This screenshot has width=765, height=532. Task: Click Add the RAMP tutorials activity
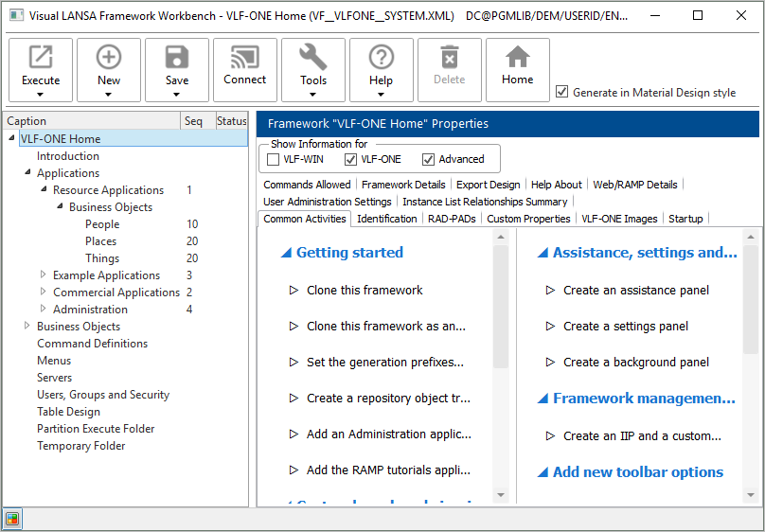388,470
